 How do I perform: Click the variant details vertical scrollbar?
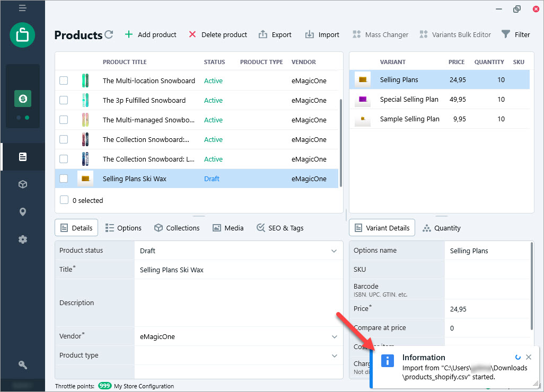[531, 286]
